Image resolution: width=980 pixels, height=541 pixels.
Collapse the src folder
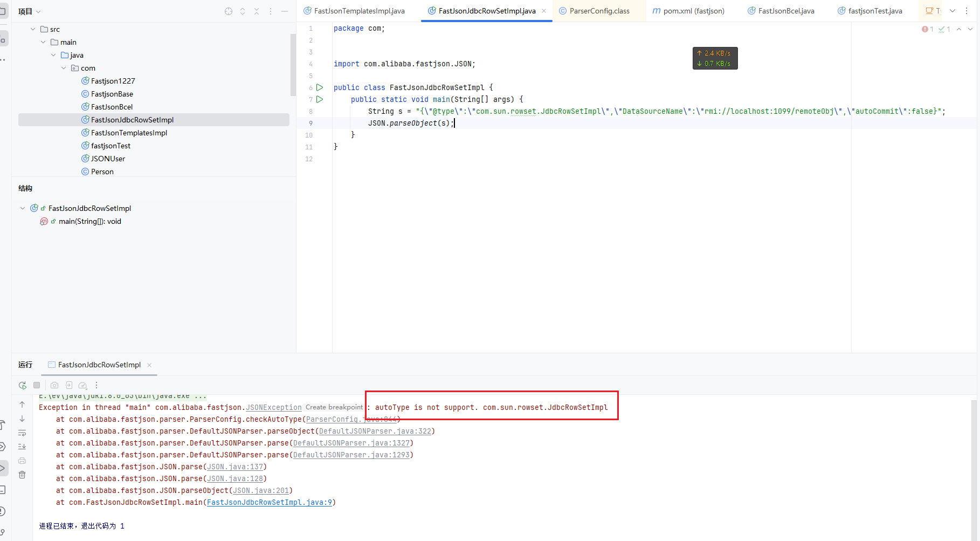[x=33, y=29]
